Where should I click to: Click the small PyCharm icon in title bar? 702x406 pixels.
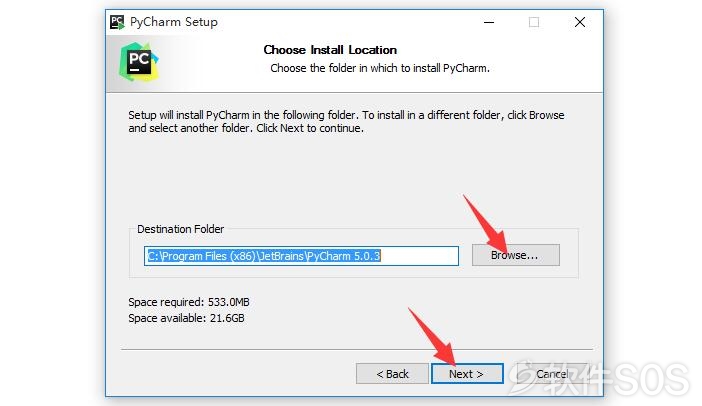[x=117, y=22]
